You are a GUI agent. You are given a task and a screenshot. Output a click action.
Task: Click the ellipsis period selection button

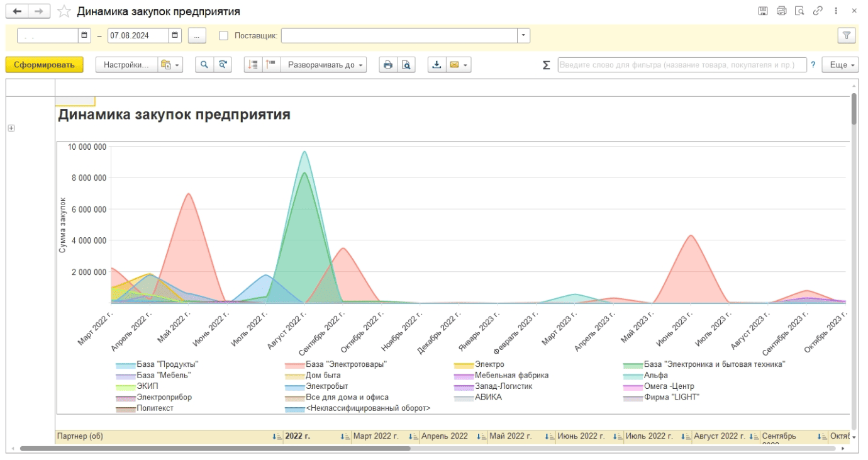[x=197, y=36]
